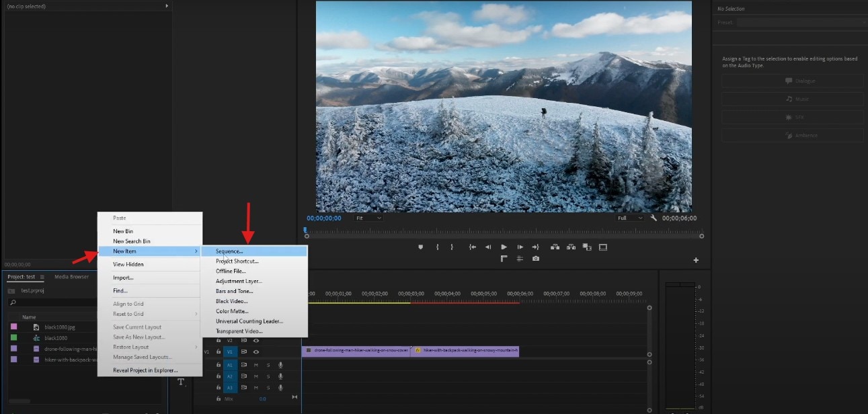
Task: Click the Mix track level value 0.0
Action: tap(263, 398)
